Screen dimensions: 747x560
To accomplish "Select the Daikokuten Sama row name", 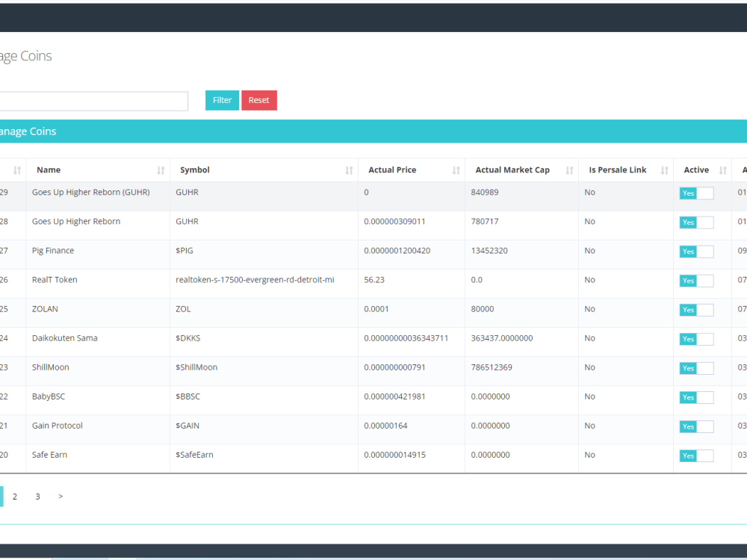I will [65, 338].
